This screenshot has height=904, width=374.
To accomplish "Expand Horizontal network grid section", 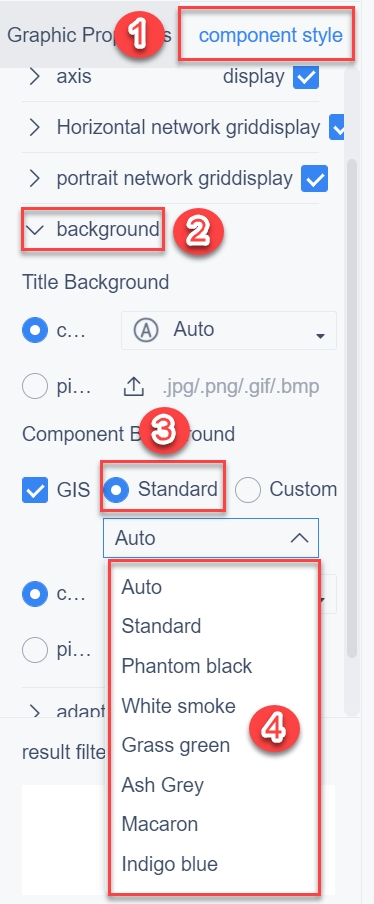I will coord(35,127).
